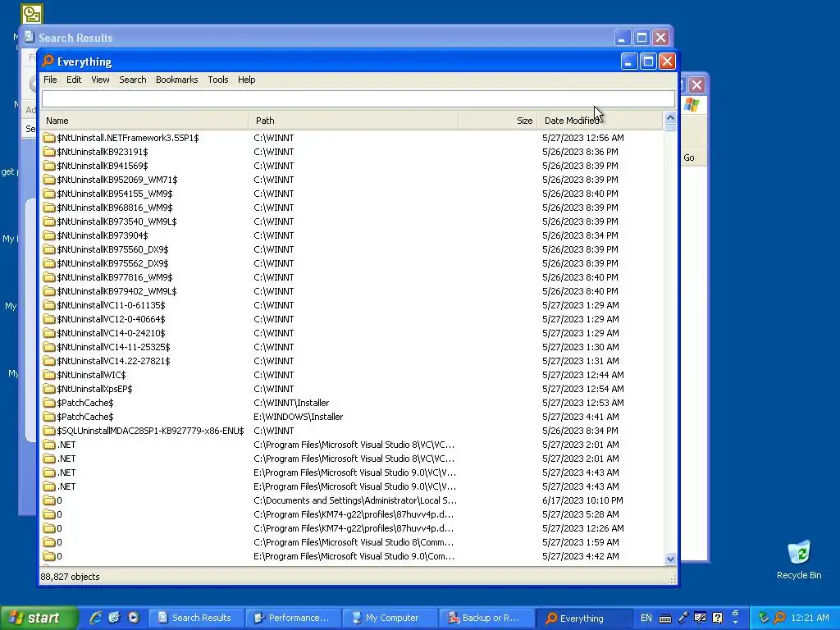Open the Search menu
The height and width of the screenshot is (630, 840).
(132, 80)
